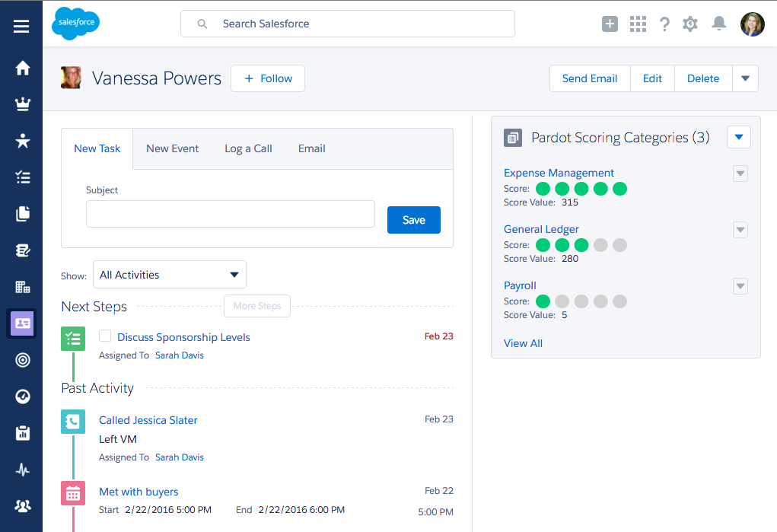The width and height of the screenshot is (777, 532).
Task: Open Groups people icon in sidebar
Action: [x=22, y=505]
